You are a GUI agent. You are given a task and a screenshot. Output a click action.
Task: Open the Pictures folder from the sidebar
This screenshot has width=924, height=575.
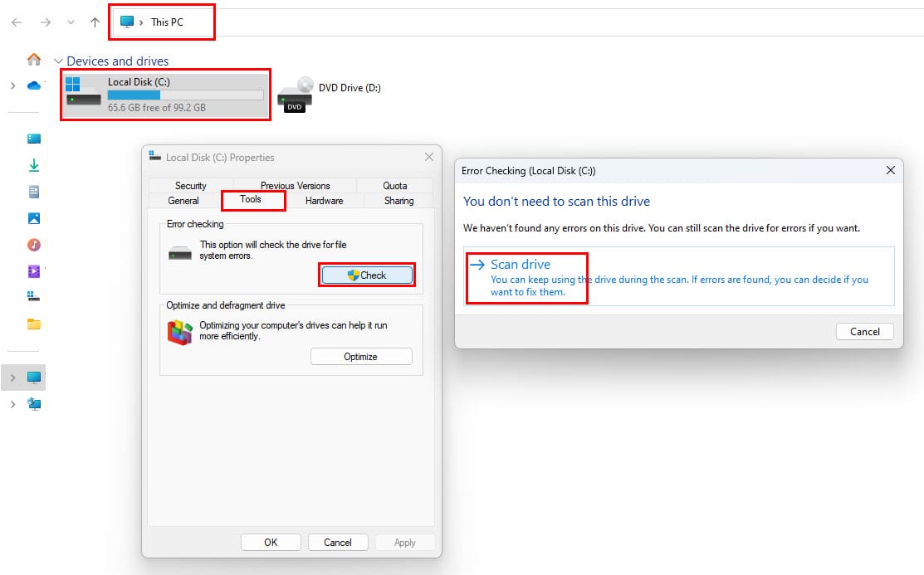pyautogui.click(x=33, y=218)
